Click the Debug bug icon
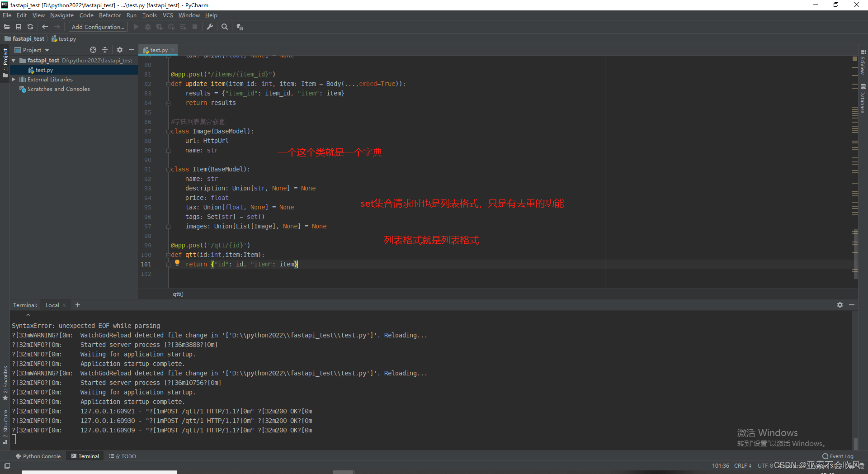The width and height of the screenshot is (868, 474). tap(148, 27)
